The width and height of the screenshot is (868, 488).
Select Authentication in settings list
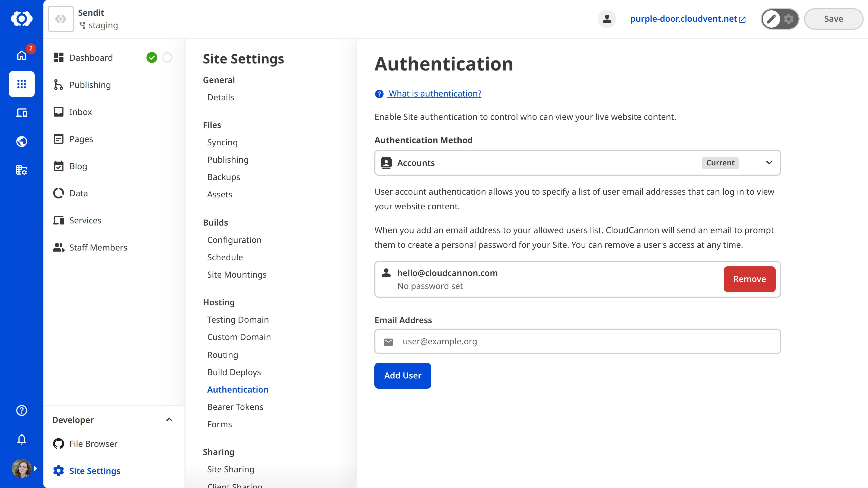click(x=238, y=390)
